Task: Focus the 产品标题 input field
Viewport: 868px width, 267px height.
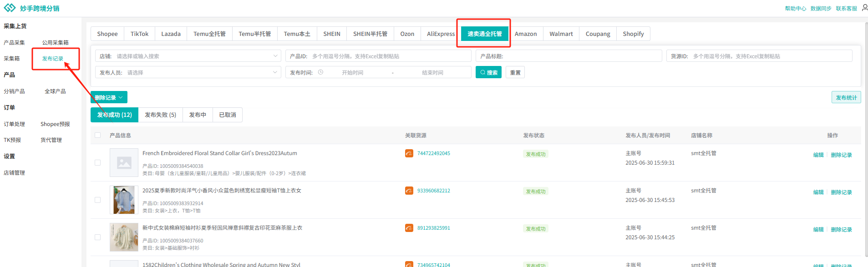Action: tap(569, 56)
